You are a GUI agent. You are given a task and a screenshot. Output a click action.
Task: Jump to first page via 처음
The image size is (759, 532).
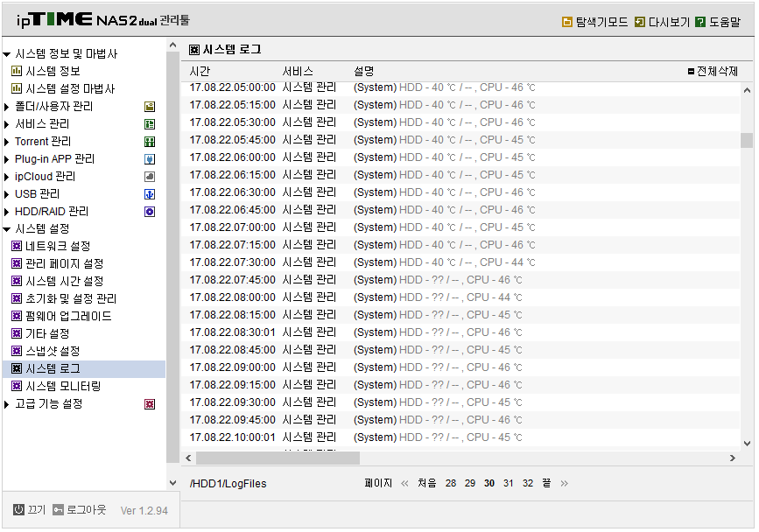pyautogui.click(x=427, y=483)
